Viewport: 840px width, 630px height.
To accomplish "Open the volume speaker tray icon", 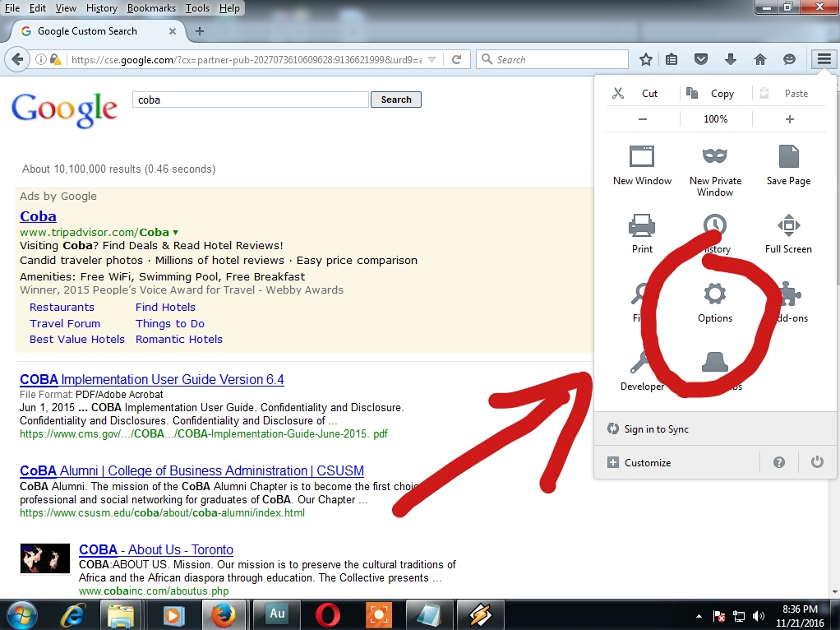I will [x=758, y=615].
